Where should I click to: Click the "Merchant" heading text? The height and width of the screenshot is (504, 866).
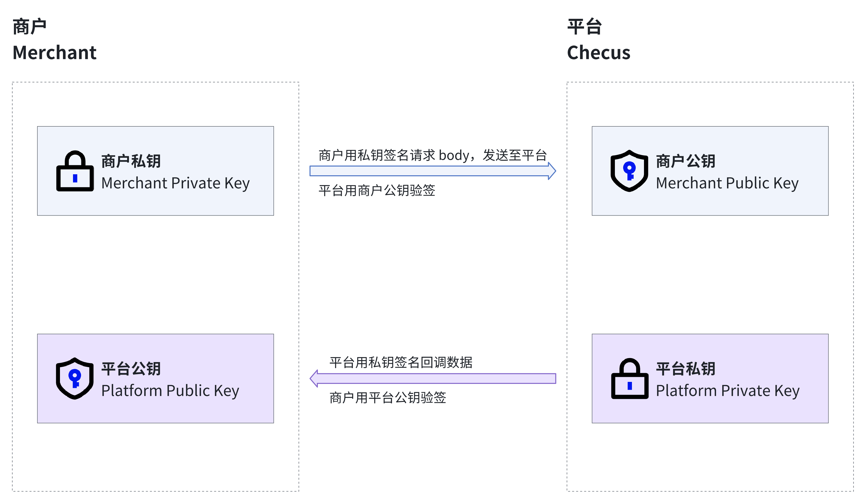[54, 53]
